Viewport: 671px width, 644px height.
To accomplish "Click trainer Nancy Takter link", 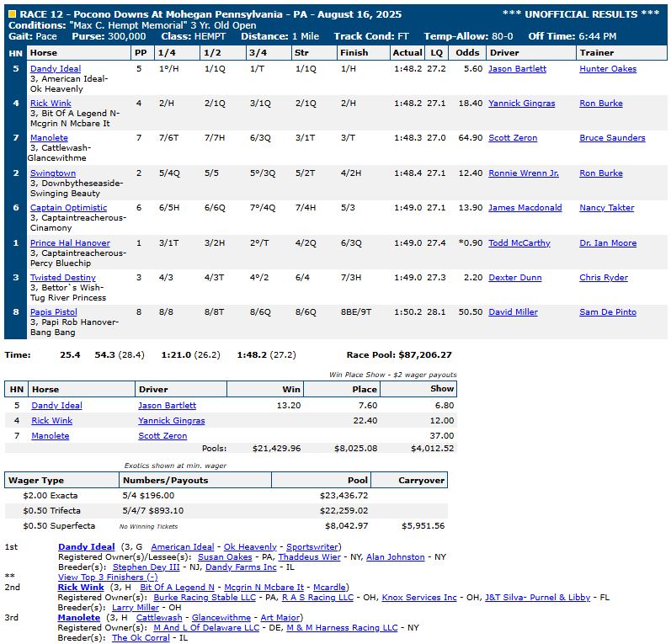I will coord(609,208).
